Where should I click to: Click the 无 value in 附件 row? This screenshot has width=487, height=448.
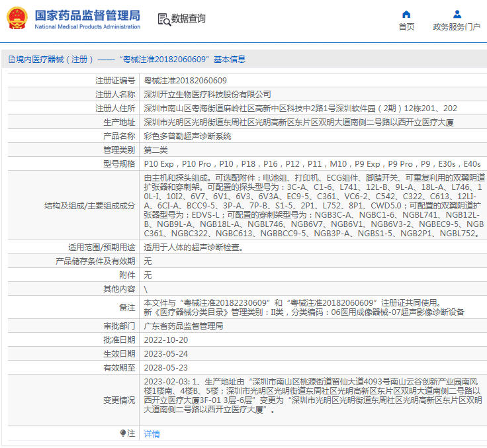[x=148, y=275]
